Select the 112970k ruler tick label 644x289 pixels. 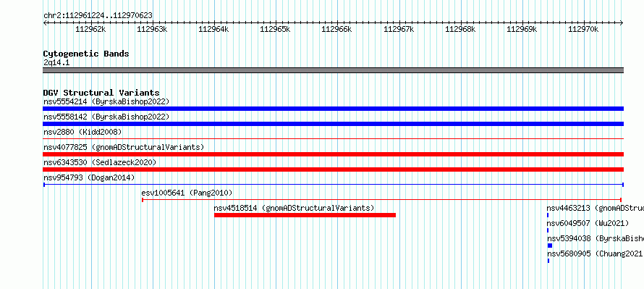583,29
